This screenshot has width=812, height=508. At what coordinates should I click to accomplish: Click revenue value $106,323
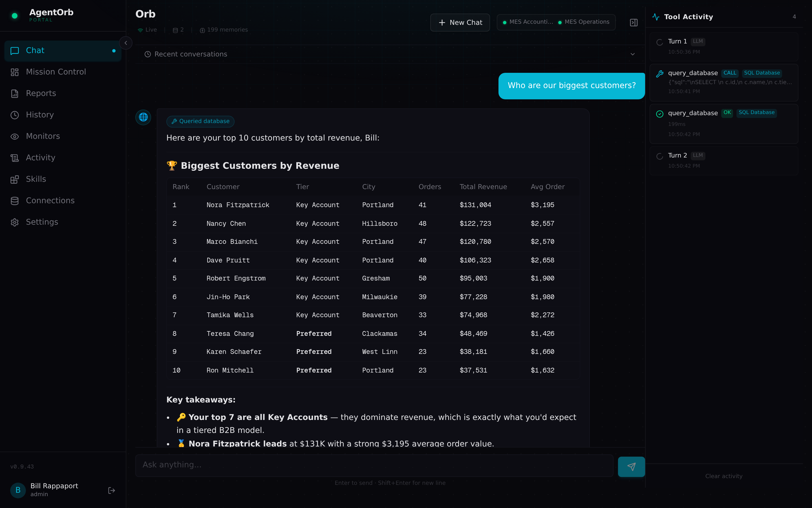click(475, 260)
